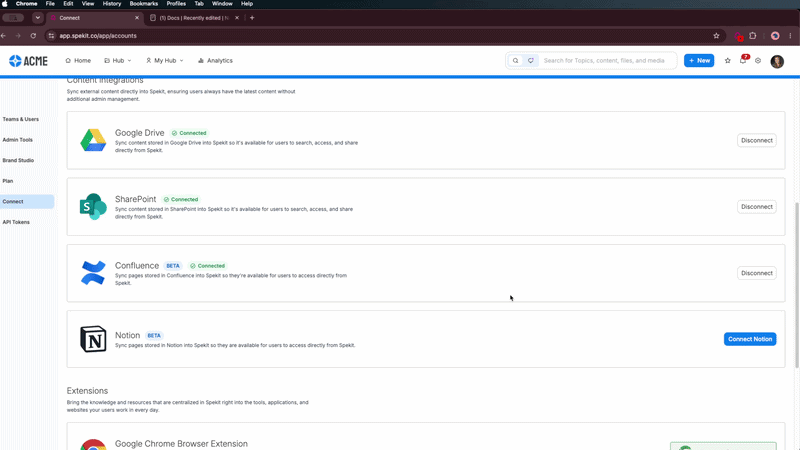Click the SharePoint logo icon
The width and height of the screenshot is (800, 450).
93,207
